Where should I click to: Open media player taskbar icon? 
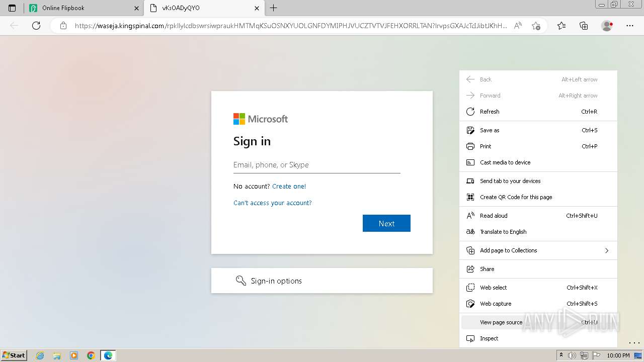point(74,355)
